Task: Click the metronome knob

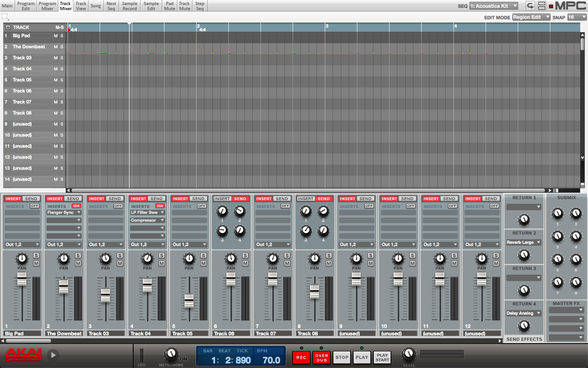Action: tap(171, 354)
